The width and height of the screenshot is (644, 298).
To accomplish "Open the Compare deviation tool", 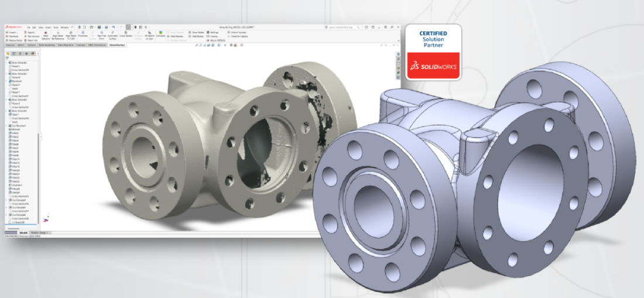I will click(x=160, y=35).
